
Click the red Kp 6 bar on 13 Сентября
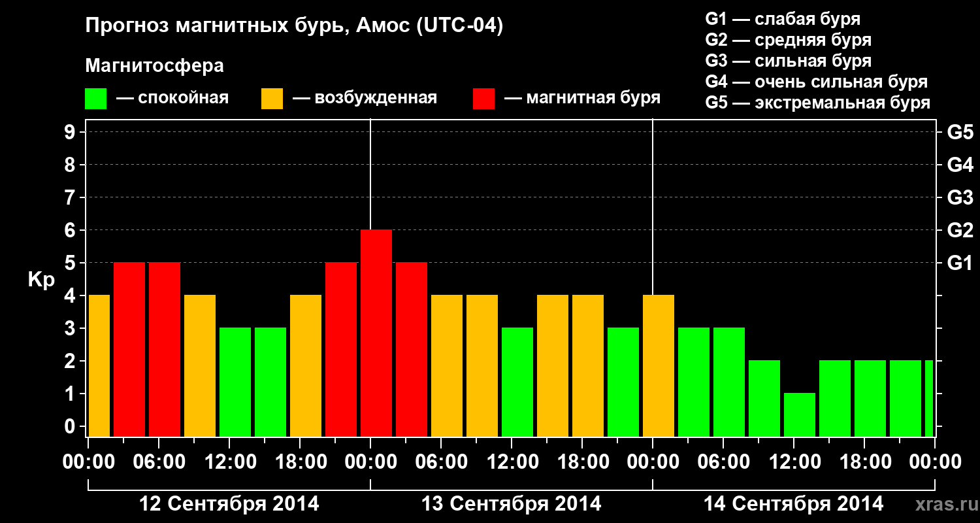[x=376, y=333]
